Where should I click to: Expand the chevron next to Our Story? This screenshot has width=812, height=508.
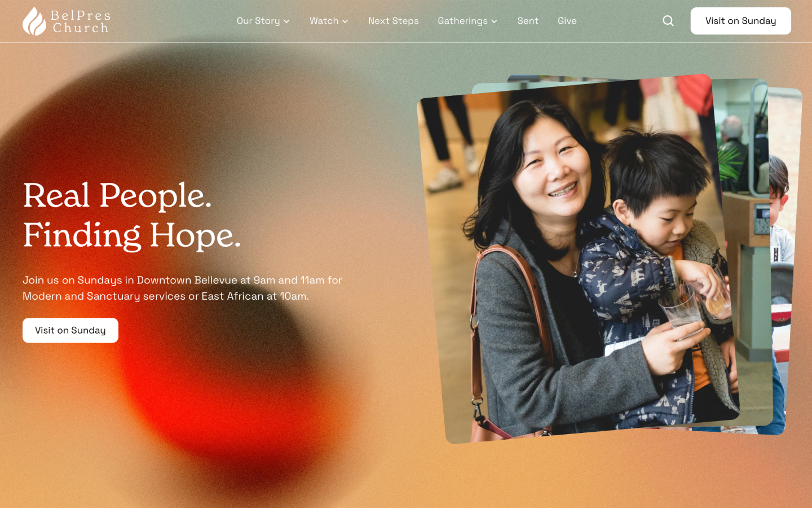tap(286, 21)
